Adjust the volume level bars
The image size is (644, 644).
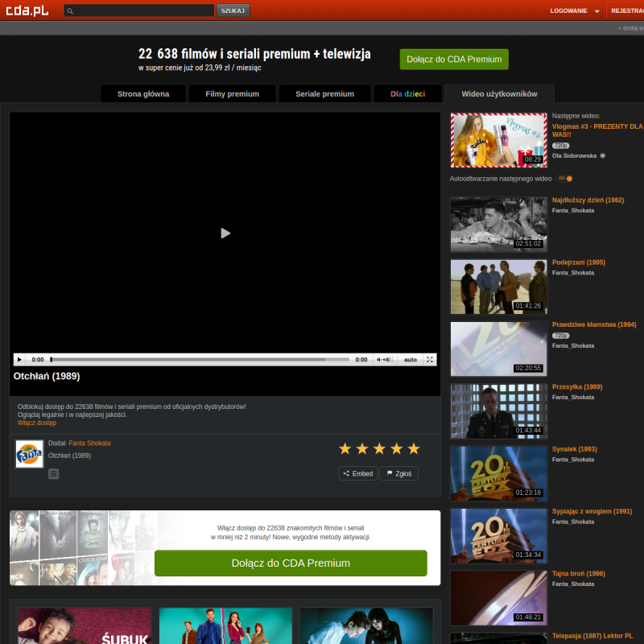pos(387,359)
